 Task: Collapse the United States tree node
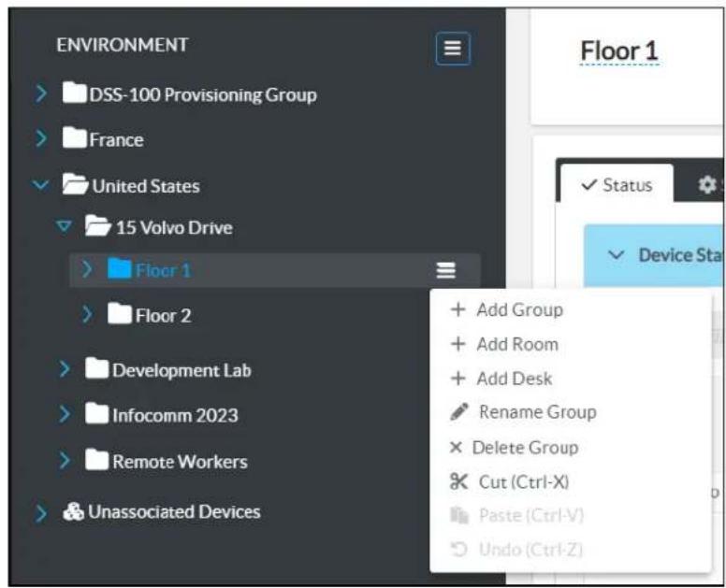41,185
